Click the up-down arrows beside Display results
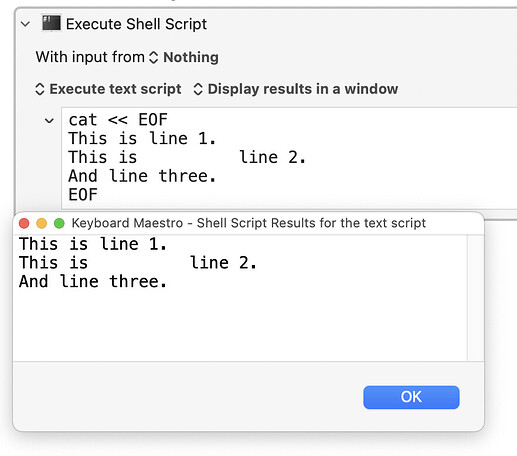The width and height of the screenshot is (517, 456). (x=198, y=89)
